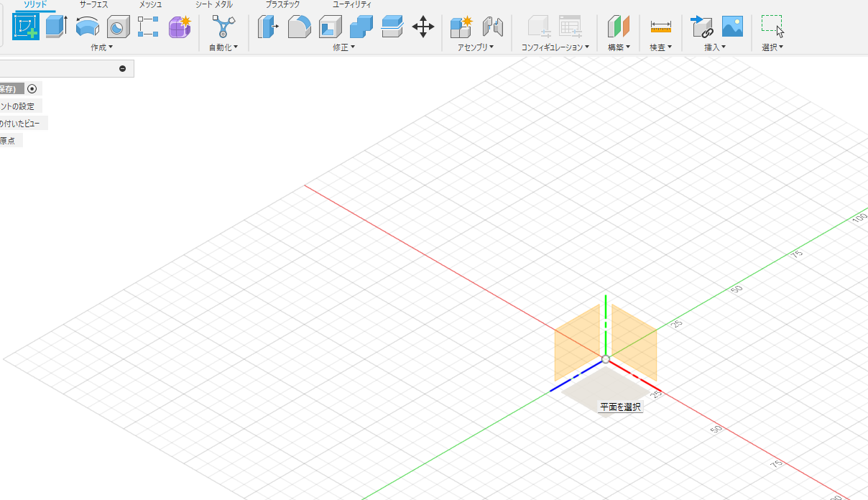The width and height of the screenshot is (868, 500).
Task: Switch to the ユーティリティ tab
Action: [x=352, y=5]
